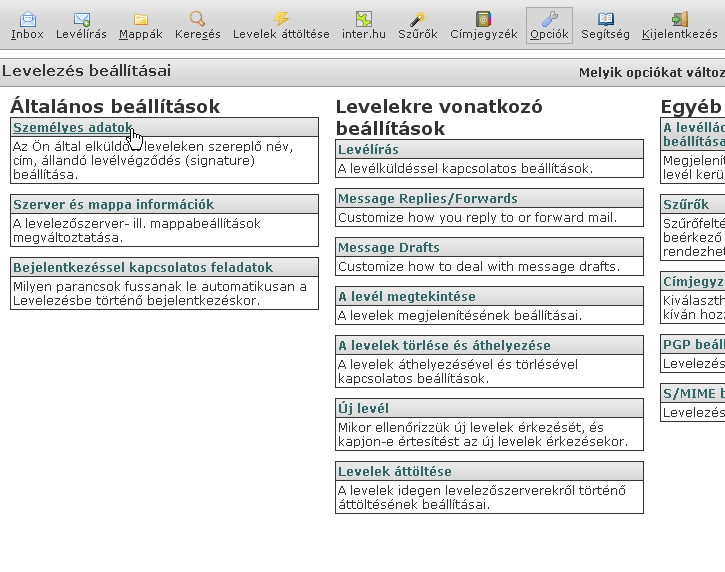725x572 pixels.
Task: Click the Levélírás compose mail icon
Action: (x=82, y=19)
